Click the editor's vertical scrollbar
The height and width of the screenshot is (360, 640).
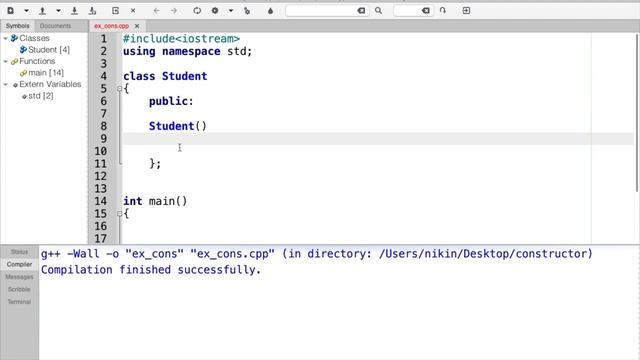pos(637,112)
